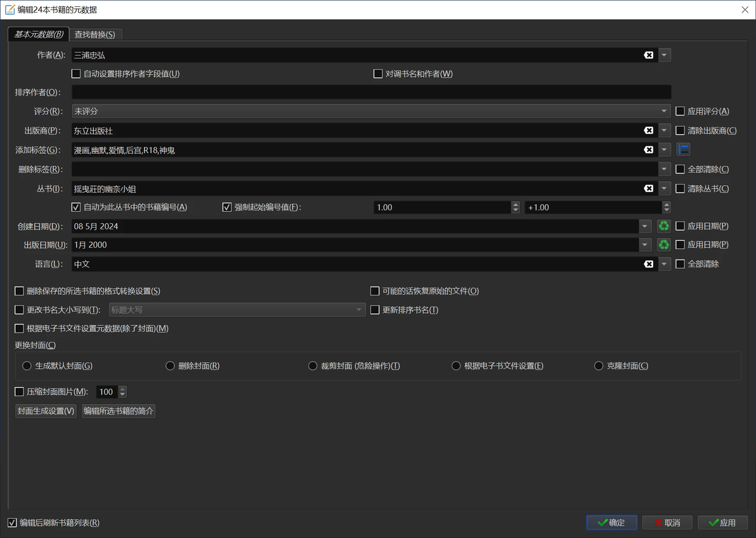The width and height of the screenshot is (756, 538).
Task: Enable 更改书名大小写到 checkbox
Action: pyautogui.click(x=19, y=310)
